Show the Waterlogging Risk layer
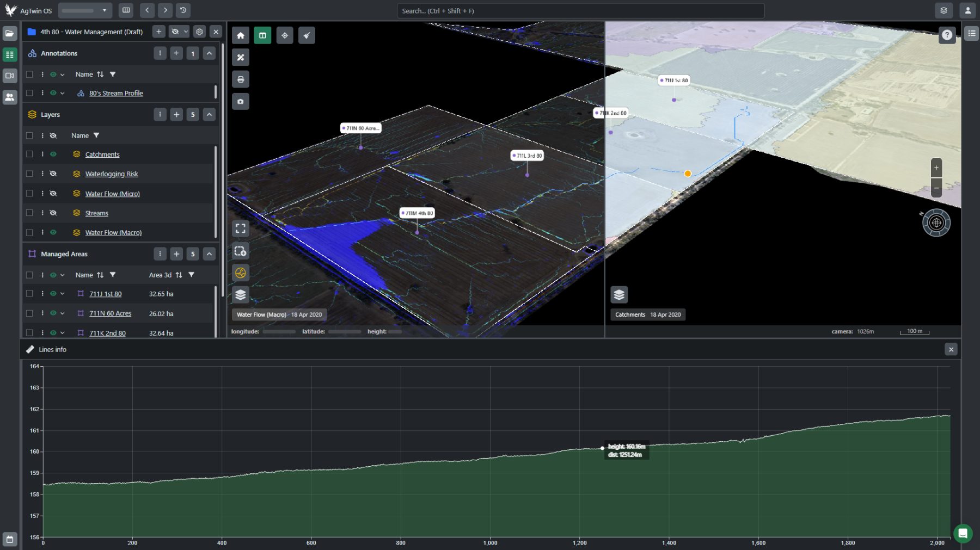 pos(53,174)
